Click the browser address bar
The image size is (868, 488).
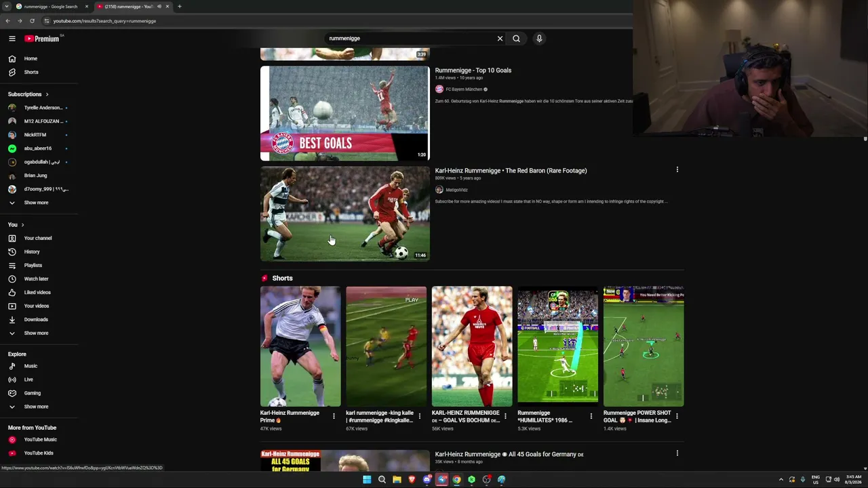tap(336, 21)
